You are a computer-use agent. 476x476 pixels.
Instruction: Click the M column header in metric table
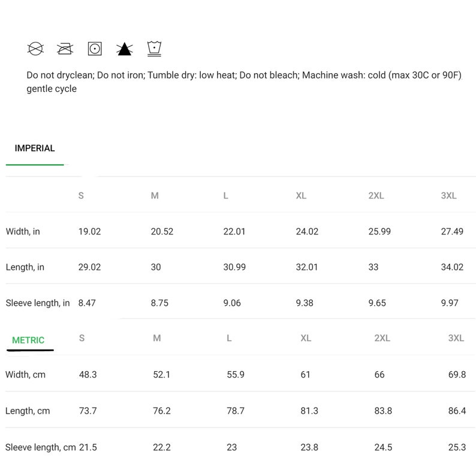[156, 338]
